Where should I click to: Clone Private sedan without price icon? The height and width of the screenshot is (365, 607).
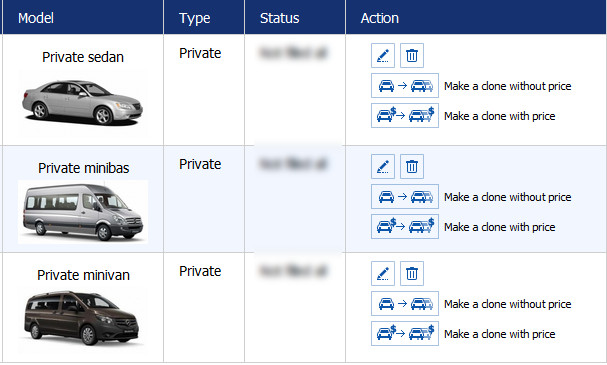(405, 86)
